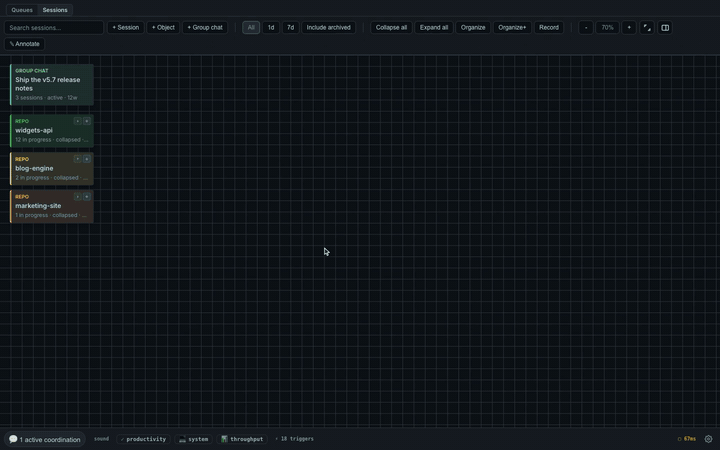This screenshot has height=450, width=720.
Task: Click '12 in progress' status on widgets-api
Action: [33, 140]
